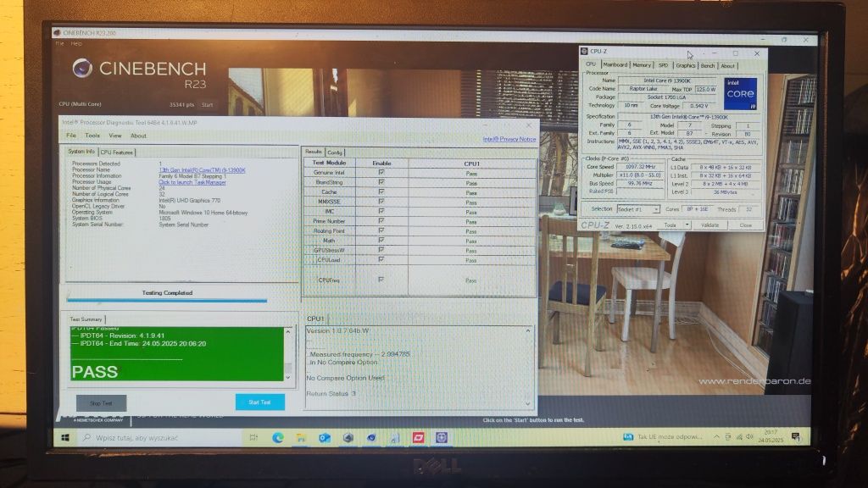Image resolution: width=868 pixels, height=488 pixels.
Task: Click the Cinebench title bar icon
Action: pos(57,33)
